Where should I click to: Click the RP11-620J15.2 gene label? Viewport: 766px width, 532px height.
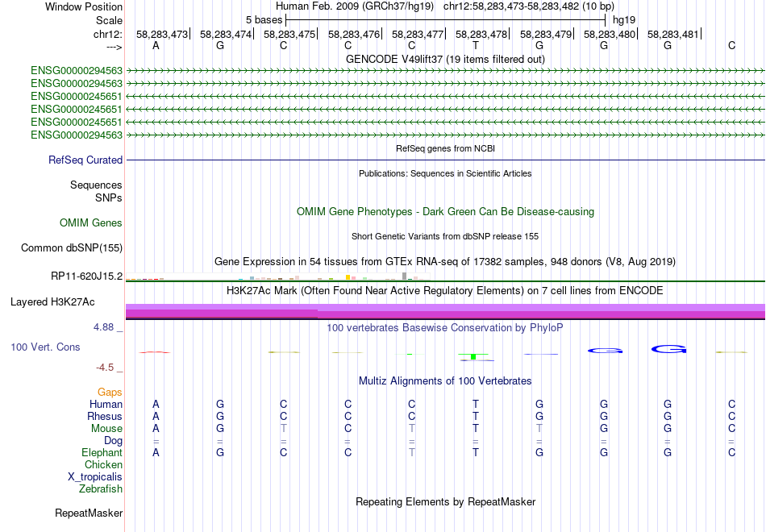click(x=86, y=276)
